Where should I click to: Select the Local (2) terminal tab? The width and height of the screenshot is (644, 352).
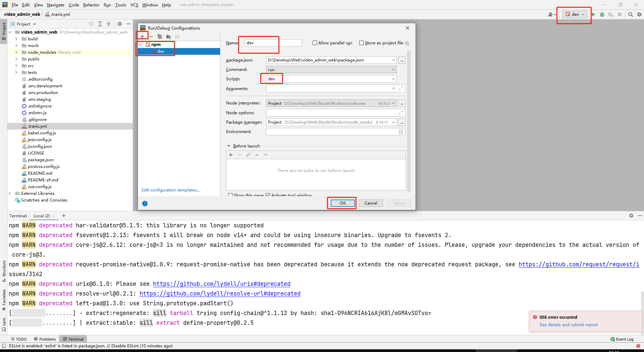tap(42, 216)
